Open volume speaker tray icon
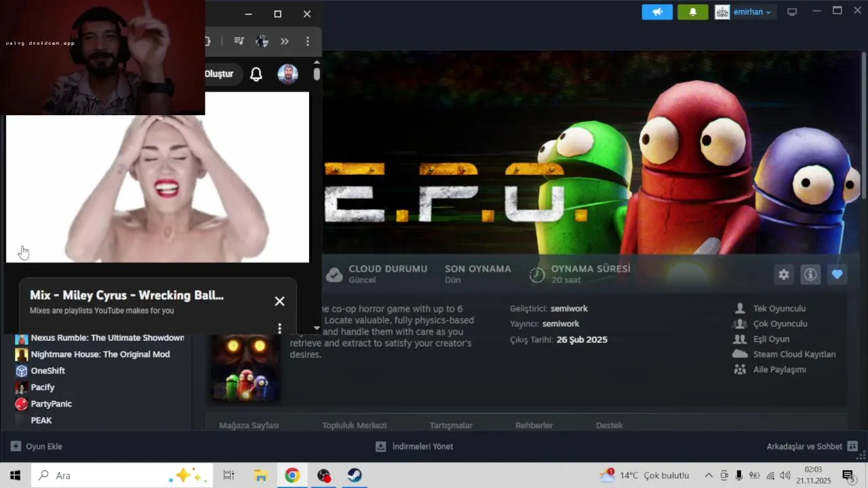The image size is (868, 488). coord(785,475)
